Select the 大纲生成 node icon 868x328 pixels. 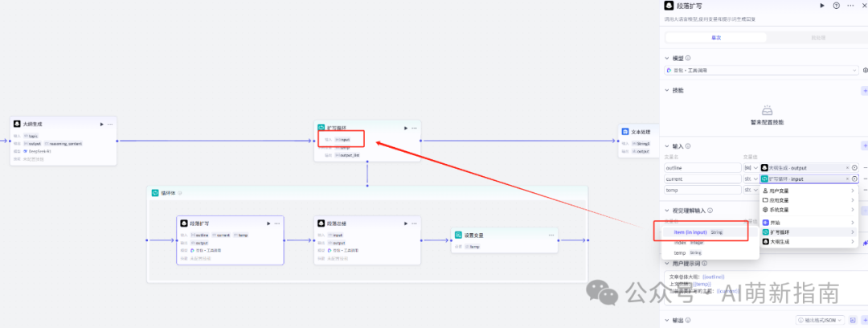click(17, 125)
